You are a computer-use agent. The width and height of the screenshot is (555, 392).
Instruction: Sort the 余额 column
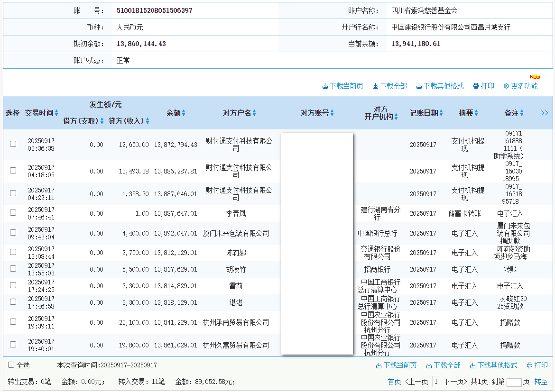pos(184,113)
